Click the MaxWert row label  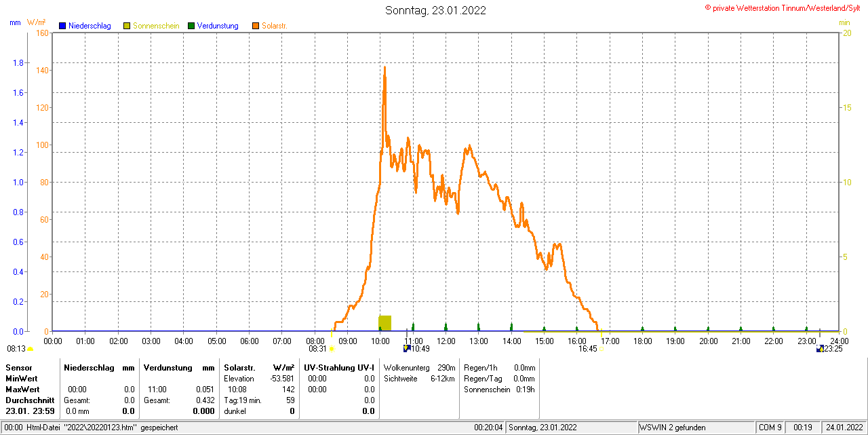click(22, 390)
